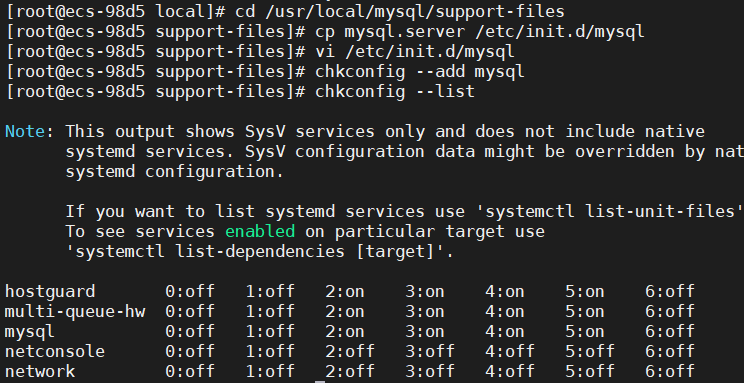Click the 'network' service name
The height and width of the screenshot is (383, 744).
[40, 371]
